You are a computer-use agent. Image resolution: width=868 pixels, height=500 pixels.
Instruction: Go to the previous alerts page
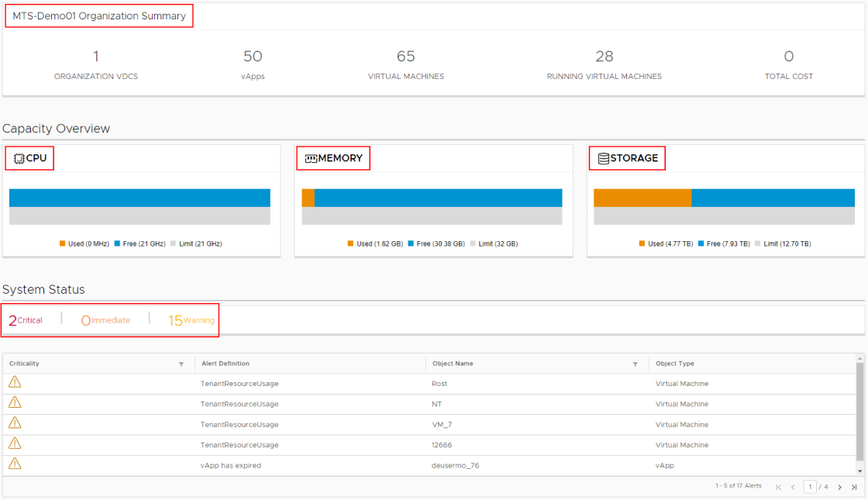(793, 487)
